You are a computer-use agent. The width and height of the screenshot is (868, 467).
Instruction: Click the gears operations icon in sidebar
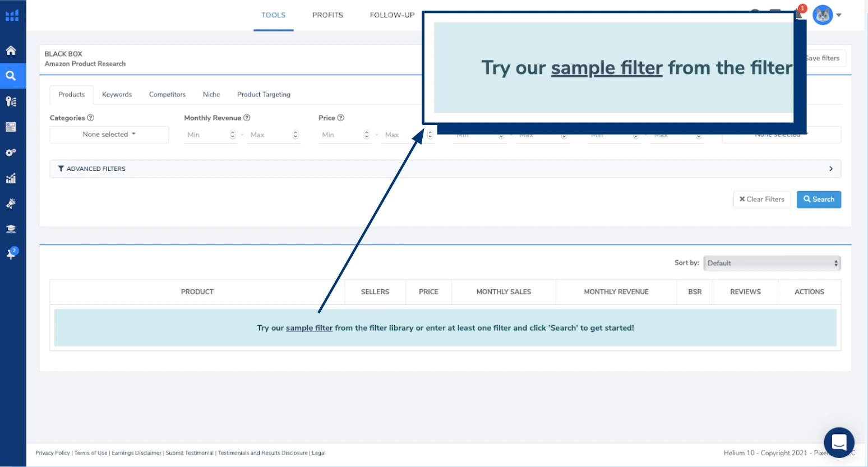tap(11, 152)
